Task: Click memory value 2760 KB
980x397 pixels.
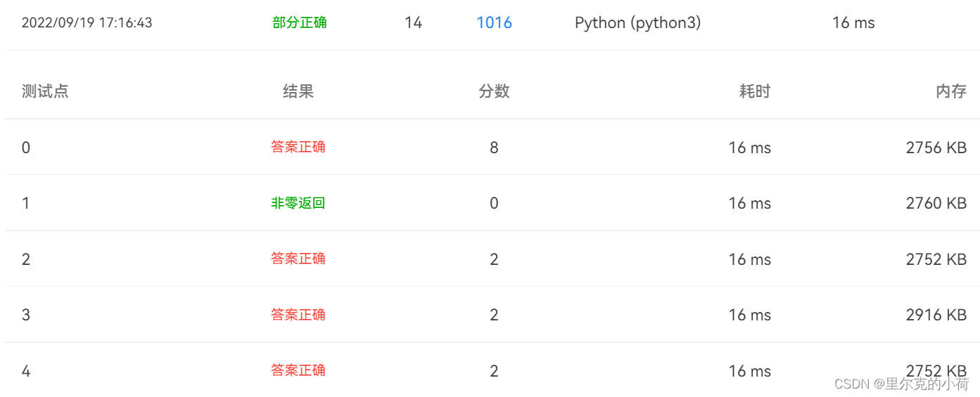Action: pyautogui.click(x=936, y=203)
